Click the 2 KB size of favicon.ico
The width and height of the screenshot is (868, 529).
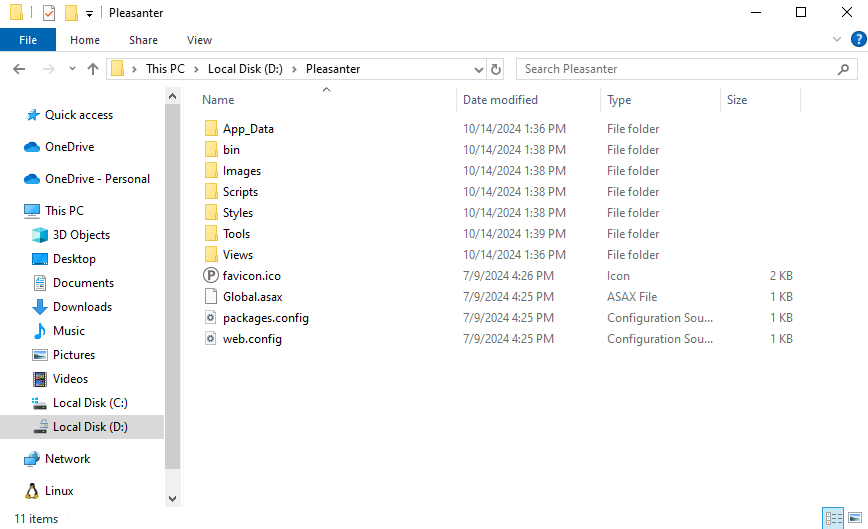coord(781,276)
